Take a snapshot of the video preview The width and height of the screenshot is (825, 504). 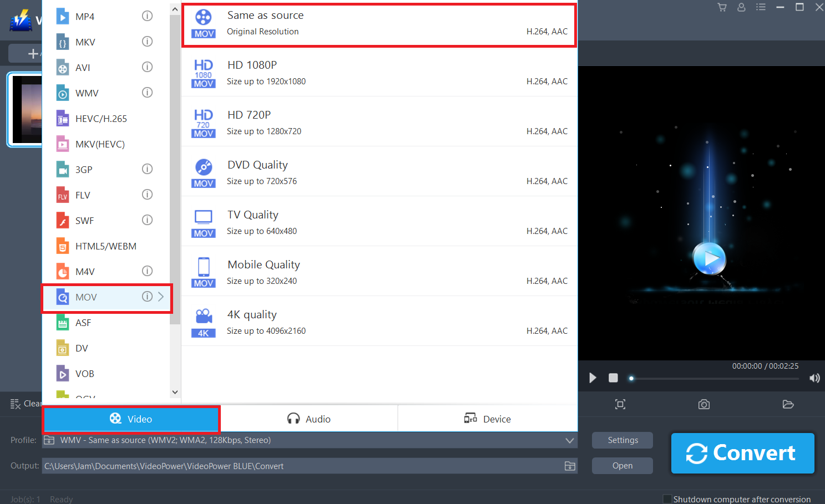[703, 404]
